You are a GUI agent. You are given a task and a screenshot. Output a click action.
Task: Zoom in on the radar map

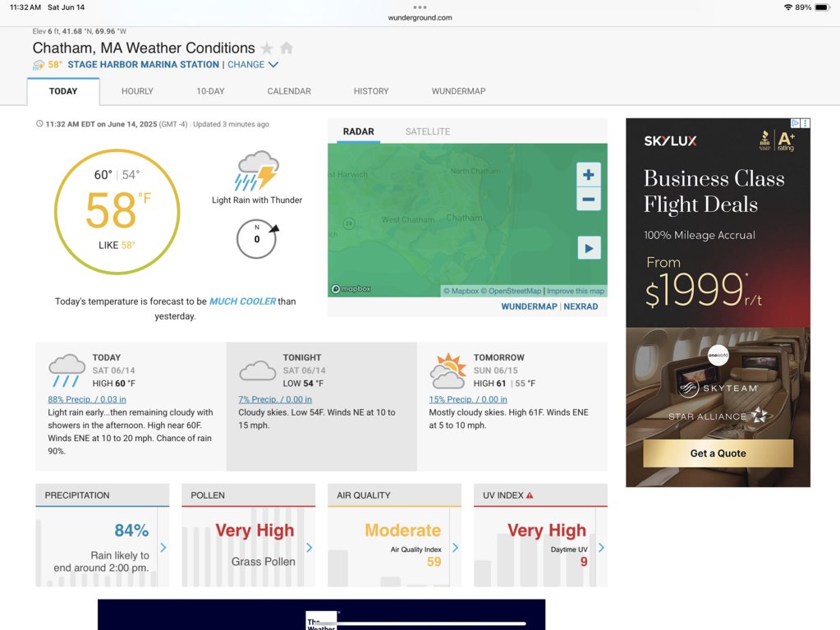point(588,175)
